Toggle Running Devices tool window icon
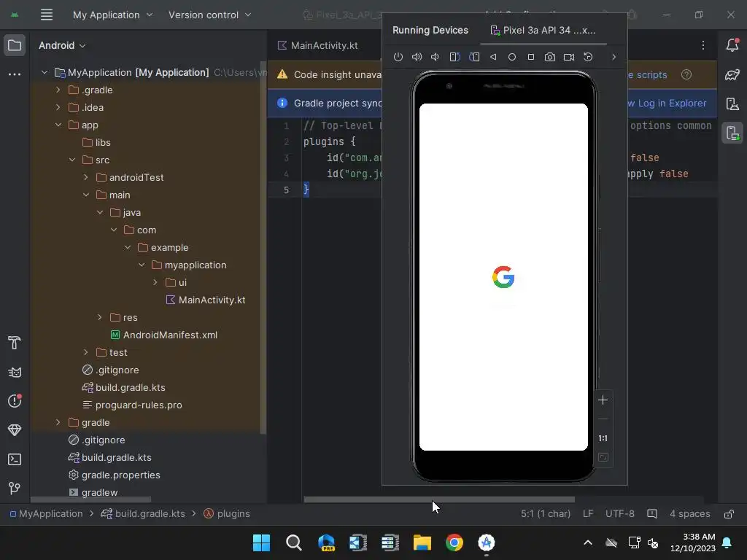The image size is (747, 560). (732, 133)
